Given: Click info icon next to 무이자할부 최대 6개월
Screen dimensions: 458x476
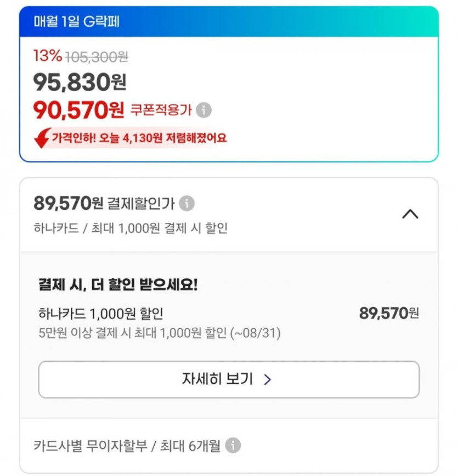Looking at the screenshot, I should click(x=233, y=445).
